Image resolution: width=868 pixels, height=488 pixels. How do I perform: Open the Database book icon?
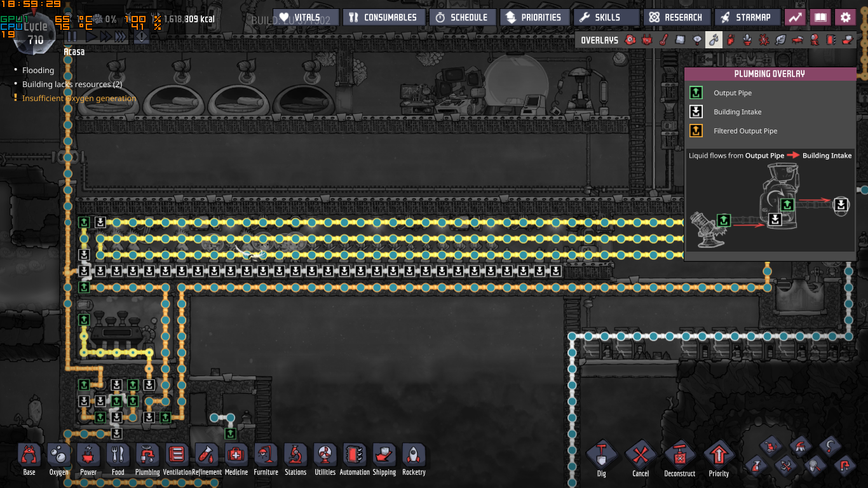820,17
